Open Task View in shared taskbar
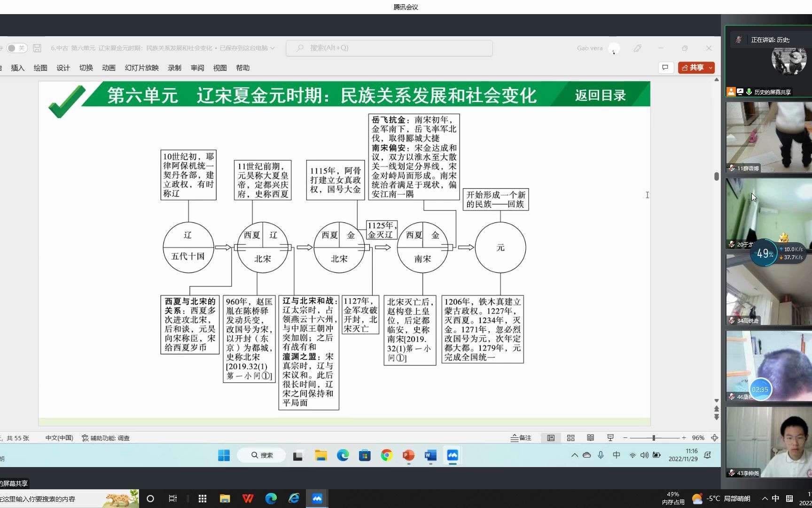Viewport: 812px width, 508px height. pos(297,455)
